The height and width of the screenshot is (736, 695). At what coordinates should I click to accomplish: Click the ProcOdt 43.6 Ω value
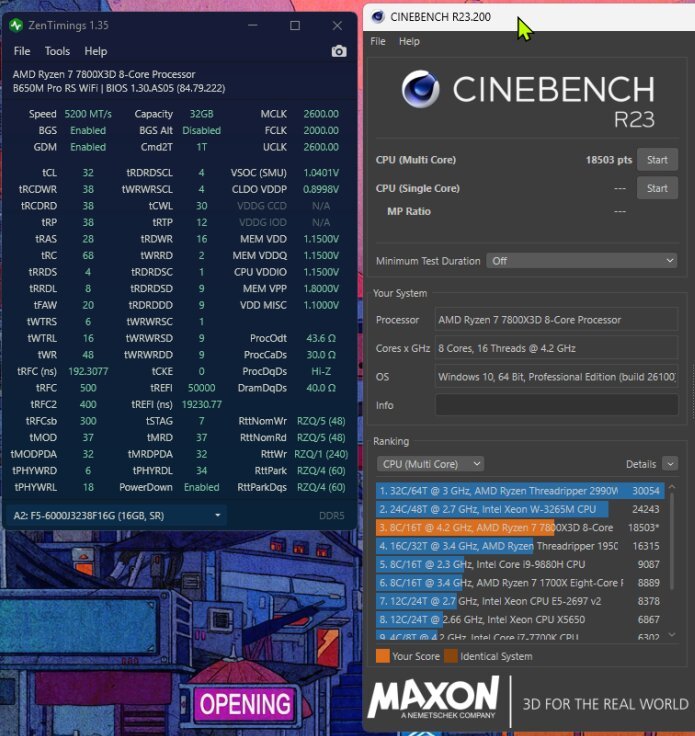click(x=321, y=338)
